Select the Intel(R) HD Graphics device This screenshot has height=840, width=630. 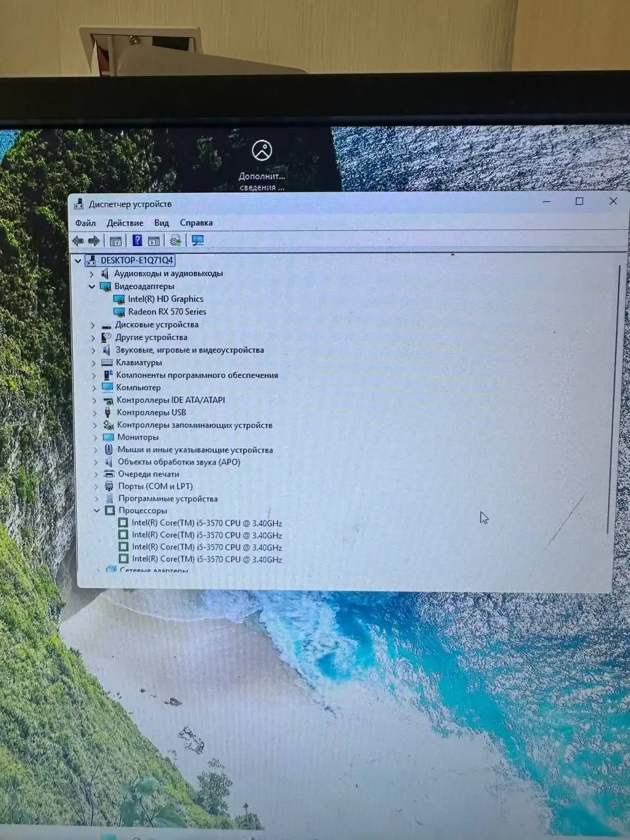[165, 299]
